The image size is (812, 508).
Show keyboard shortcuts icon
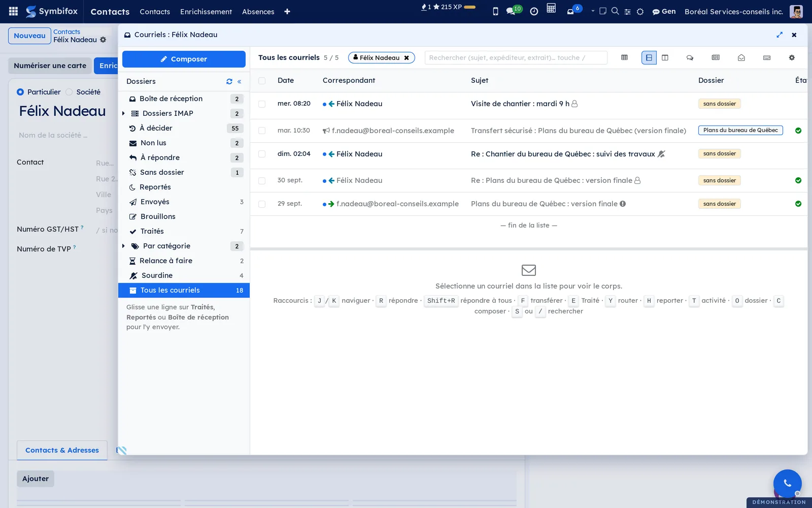767,57
